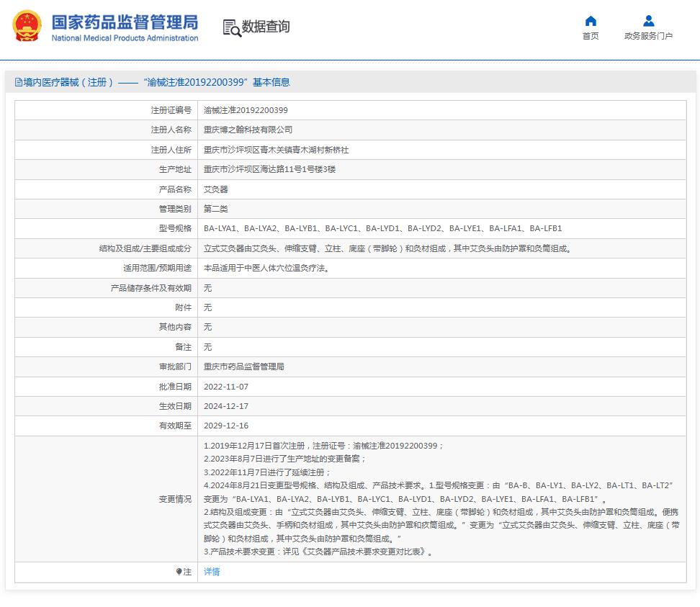The height and width of the screenshot is (607, 700).
Task: Click the 型号规格 model list value
Action: (382, 229)
